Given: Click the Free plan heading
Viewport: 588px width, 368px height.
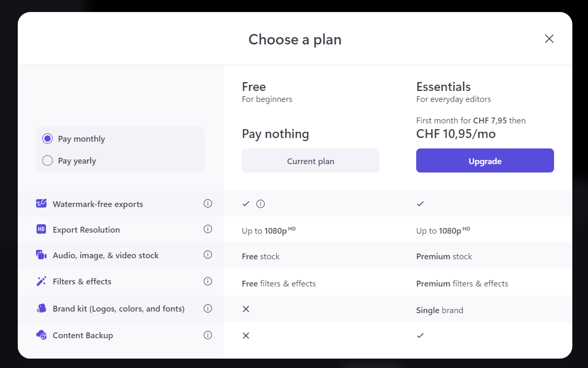Looking at the screenshot, I should [x=254, y=87].
